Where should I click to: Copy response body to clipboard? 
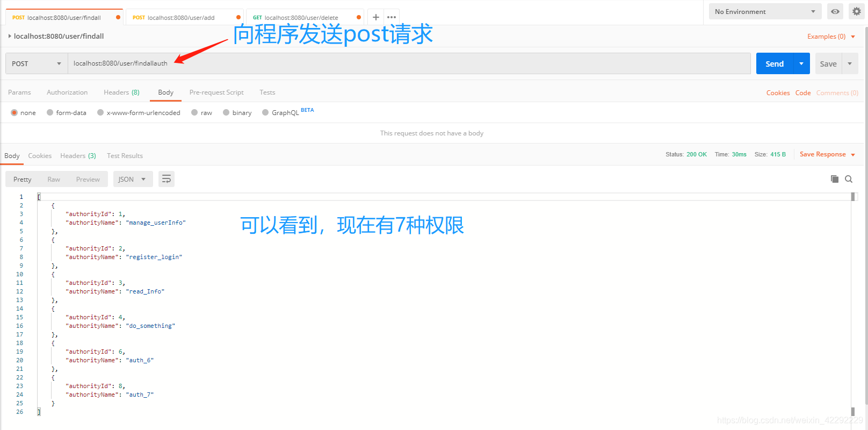coord(834,179)
